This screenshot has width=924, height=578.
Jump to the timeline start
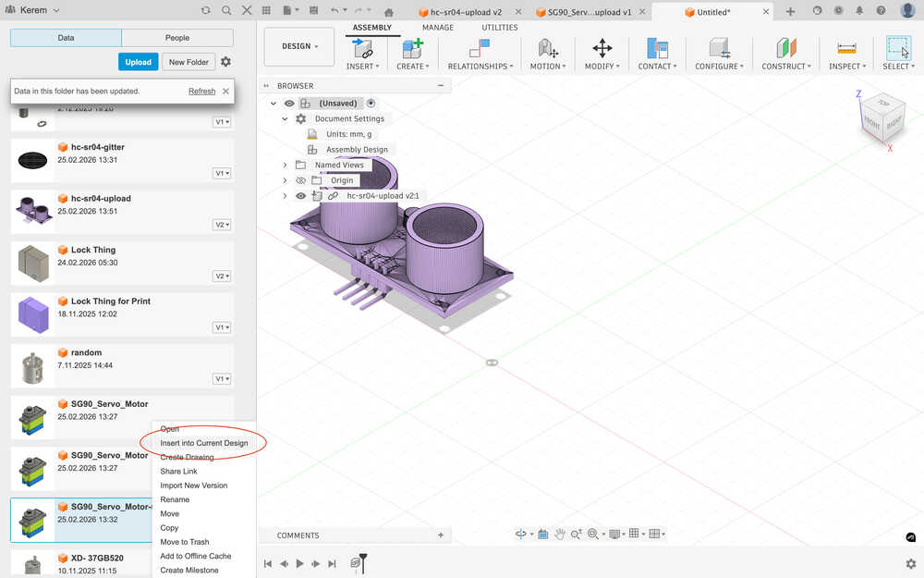point(268,563)
